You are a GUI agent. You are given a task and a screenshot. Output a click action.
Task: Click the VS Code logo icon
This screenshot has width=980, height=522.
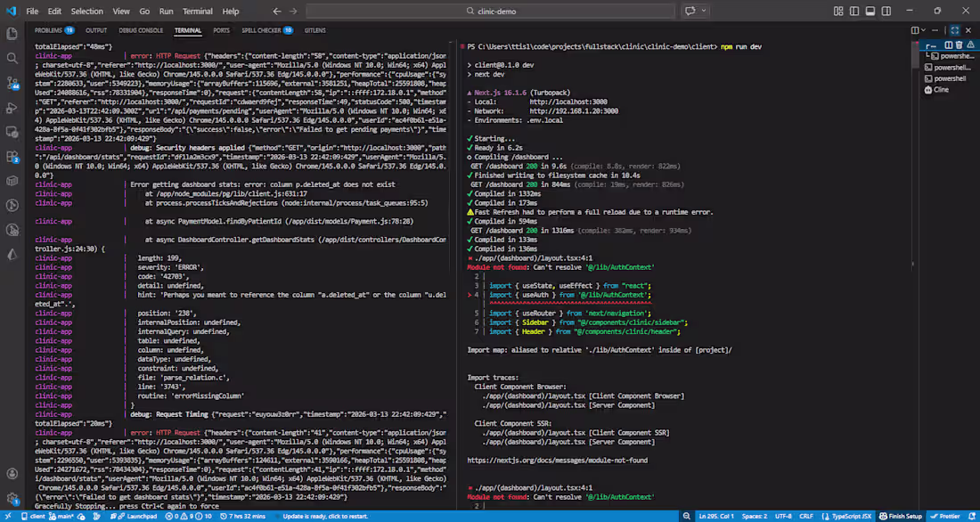(12, 12)
